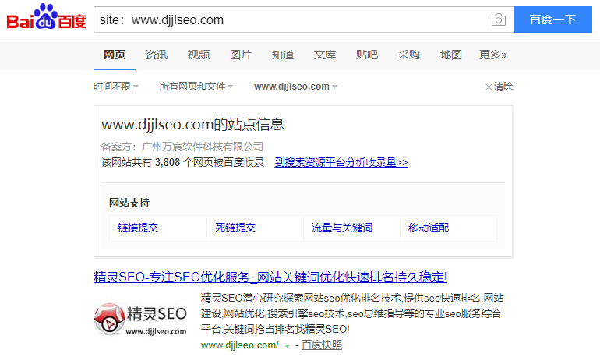This screenshot has height=364, width=600.
Task: Select the 知道 tab
Action: (x=283, y=55)
